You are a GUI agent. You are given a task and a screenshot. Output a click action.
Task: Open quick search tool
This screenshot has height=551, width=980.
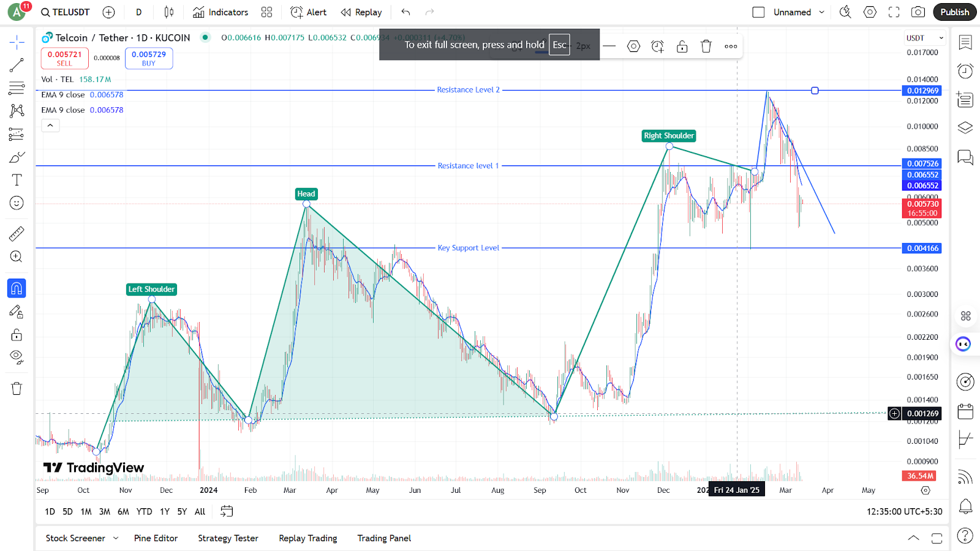coord(845,12)
